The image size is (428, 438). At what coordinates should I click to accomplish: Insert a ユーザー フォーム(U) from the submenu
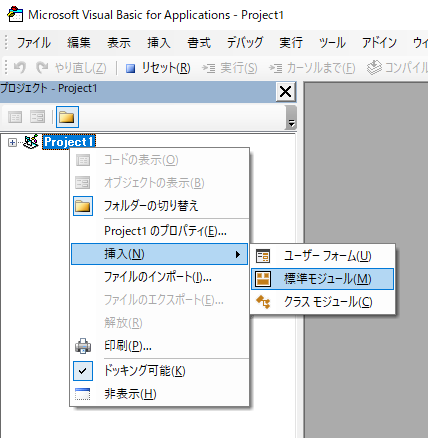click(323, 256)
